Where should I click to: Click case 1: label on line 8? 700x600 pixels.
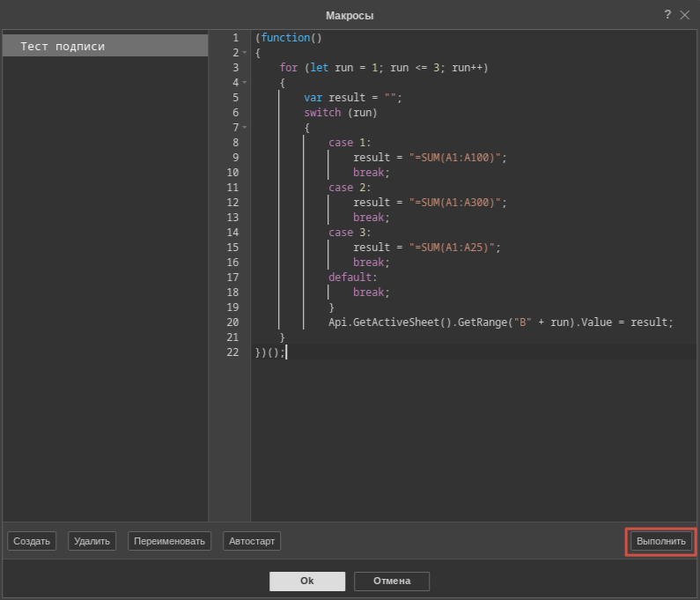point(350,143)
